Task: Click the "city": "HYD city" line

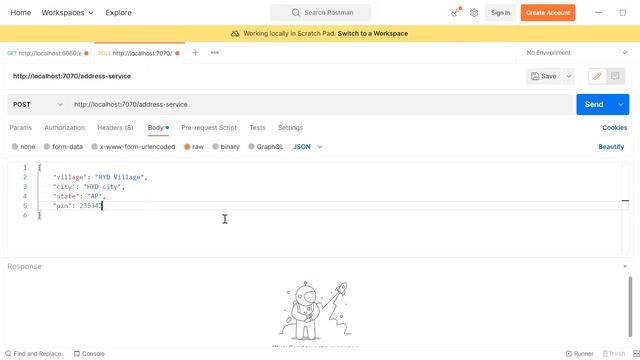Action: tap(89, 187)
